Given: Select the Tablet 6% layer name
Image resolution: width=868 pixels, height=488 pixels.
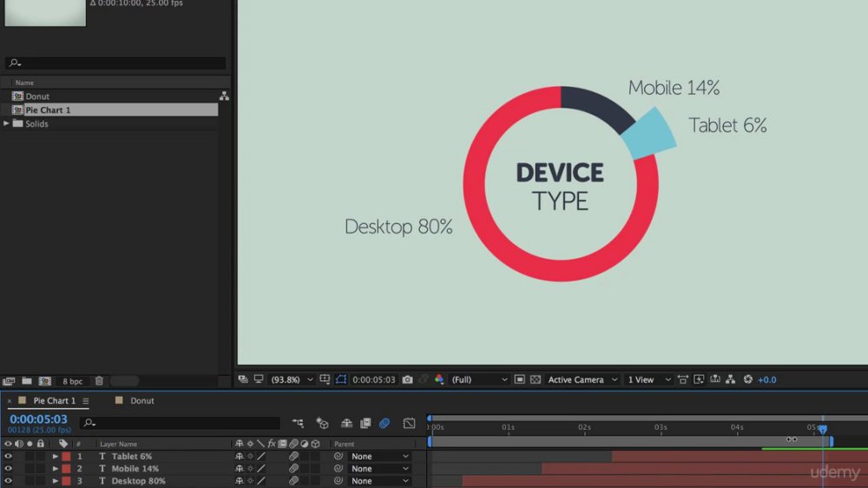Looking at the screenshot, I should [132, 457].
